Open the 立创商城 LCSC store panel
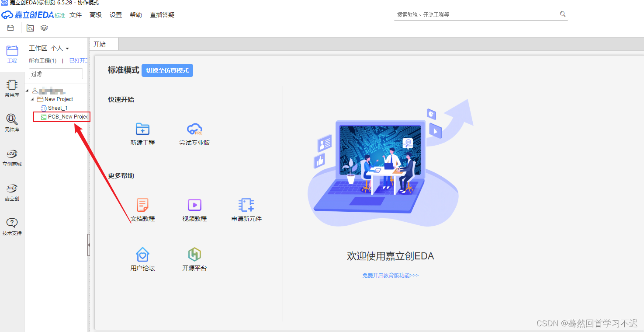644x332 pixels. (12, 158)
